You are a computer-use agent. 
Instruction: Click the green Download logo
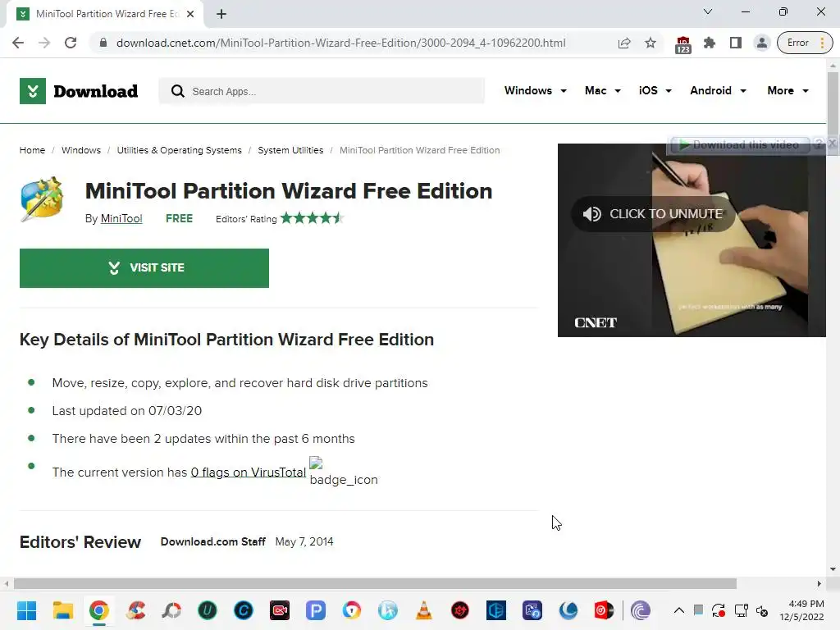[x=79, y=91]
